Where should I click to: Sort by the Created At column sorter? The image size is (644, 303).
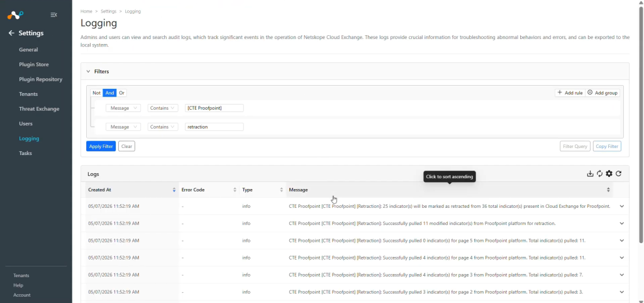click(x=174, y=190)
